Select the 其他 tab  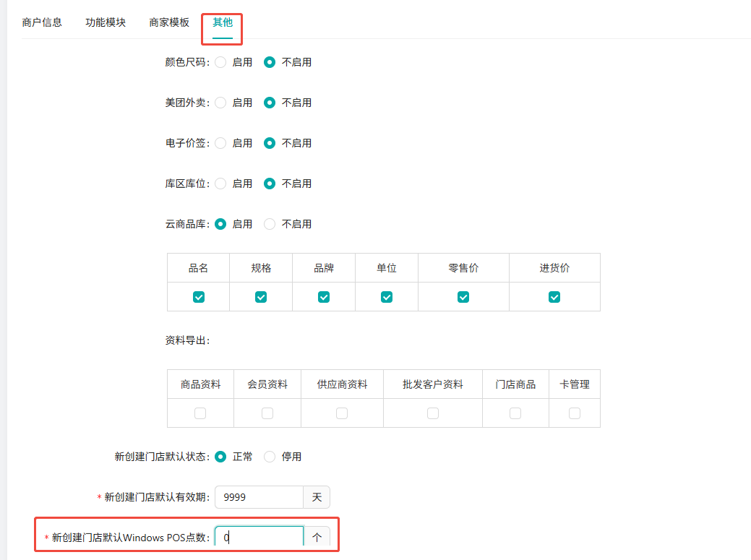pyautogui.click(x=223, y=22)
